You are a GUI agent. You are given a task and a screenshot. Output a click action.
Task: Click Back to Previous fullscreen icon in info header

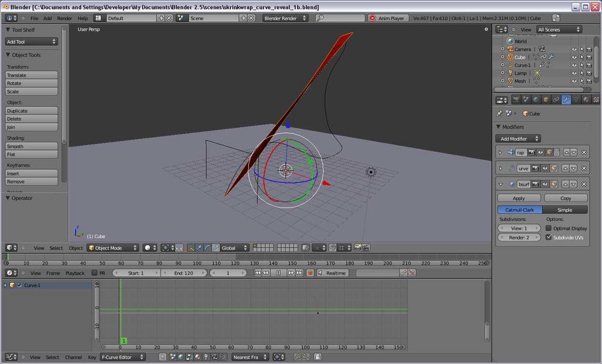556,18
